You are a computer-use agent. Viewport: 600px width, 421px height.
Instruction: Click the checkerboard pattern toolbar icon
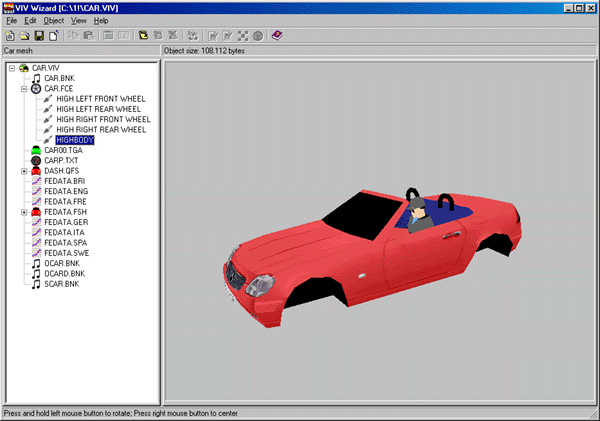pyautogui.click(x=243, y=36)
